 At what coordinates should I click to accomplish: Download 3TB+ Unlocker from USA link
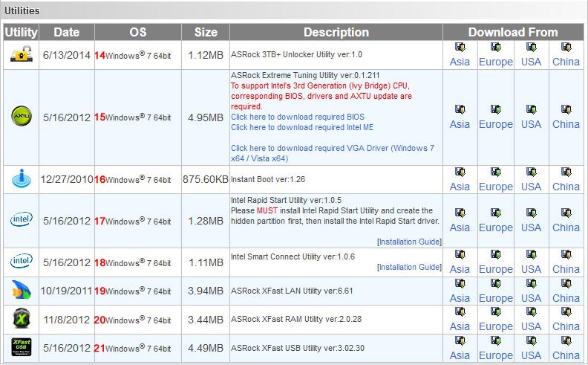tap(531, 62)
